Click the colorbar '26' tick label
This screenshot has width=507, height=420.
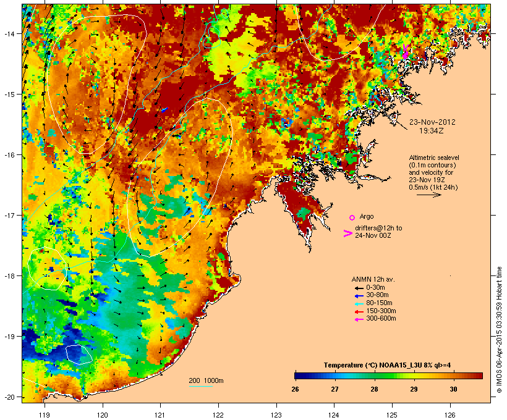[x=295, y=389]
